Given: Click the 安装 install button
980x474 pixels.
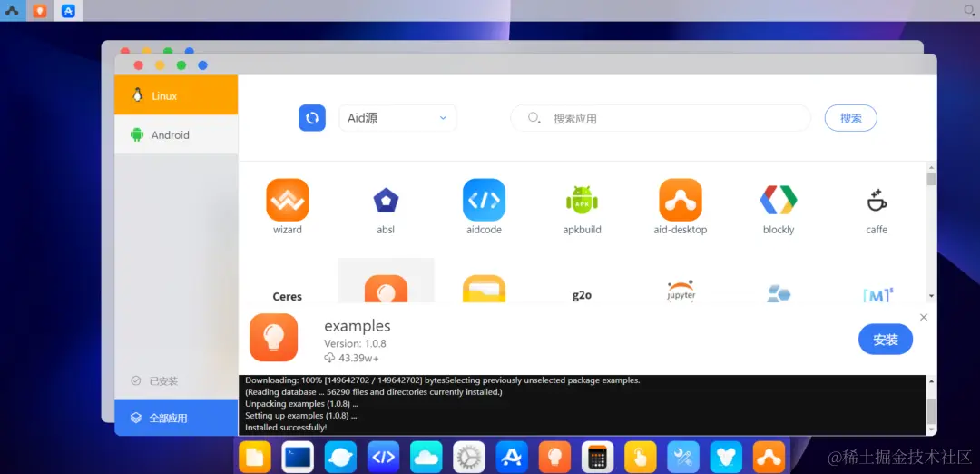Looking at the screenshot, I should tap(886, 340).
